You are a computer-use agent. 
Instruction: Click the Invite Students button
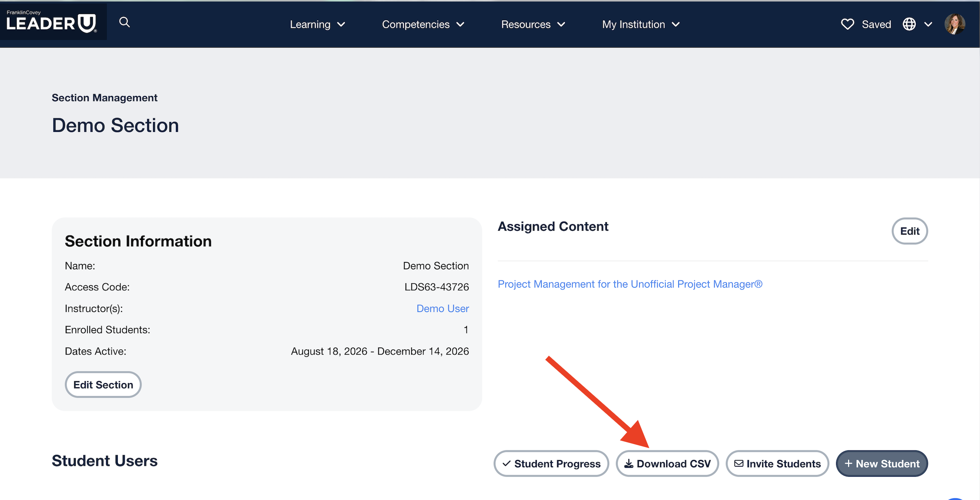click(x=777, y=463)
